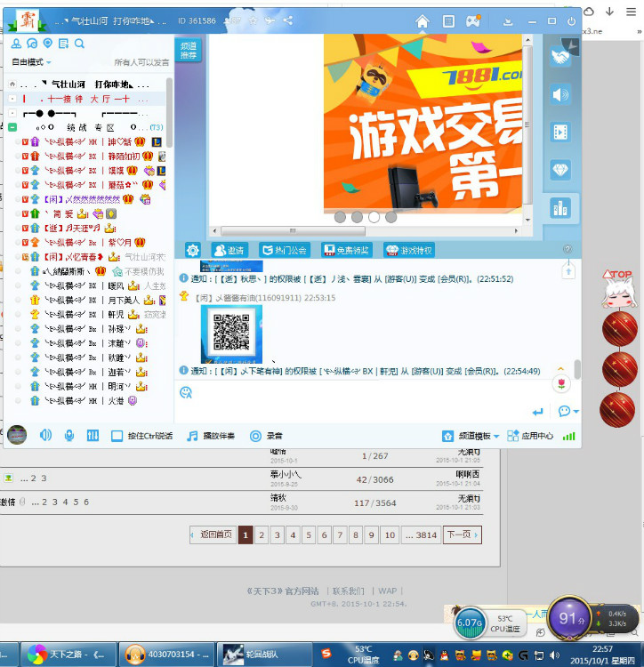Click the scroll-to-top arrow icon in chat
Image resolution: width=644 pixels, height=667 pixels.
pyautogui.click(x=568, y=271)
